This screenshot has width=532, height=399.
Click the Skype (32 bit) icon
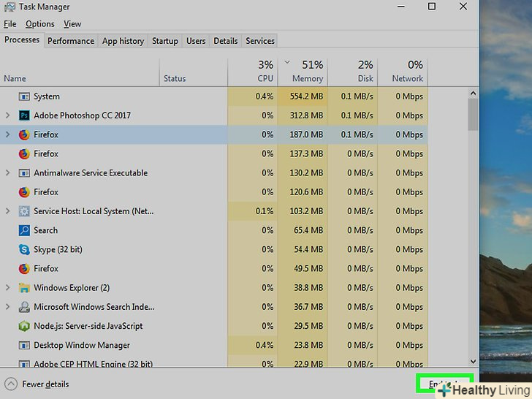click(24, 250)
